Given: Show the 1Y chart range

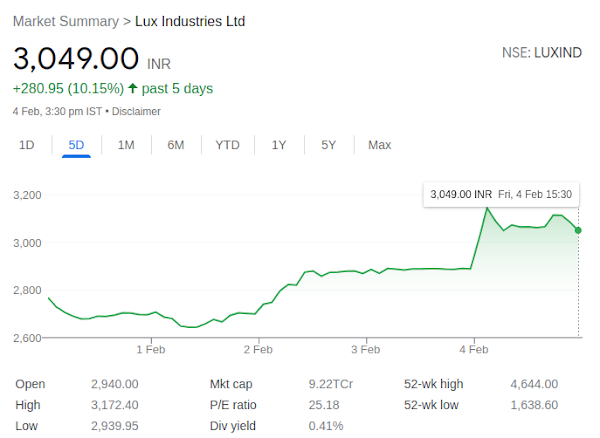Looking at the screenshot, I should point(279,145).
